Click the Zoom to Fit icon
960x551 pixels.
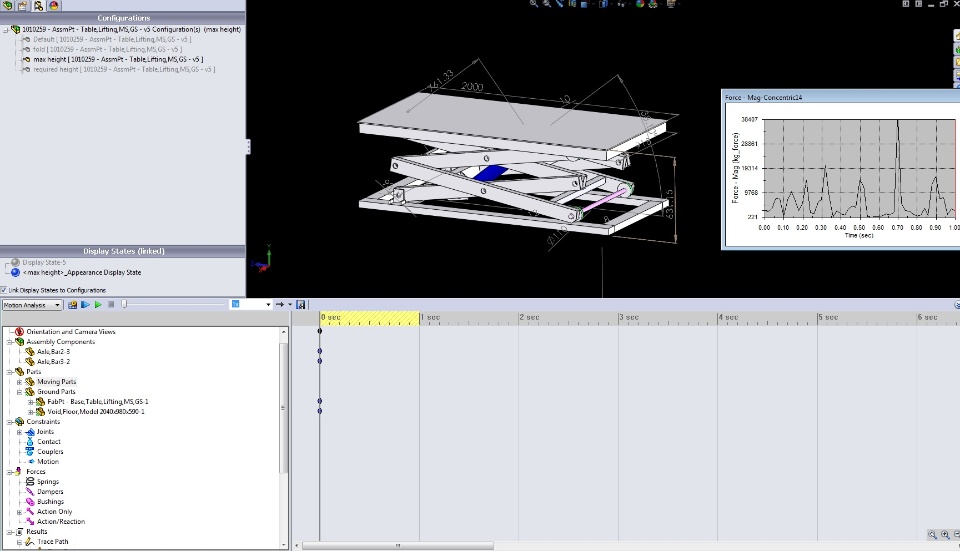click(534, 3)
